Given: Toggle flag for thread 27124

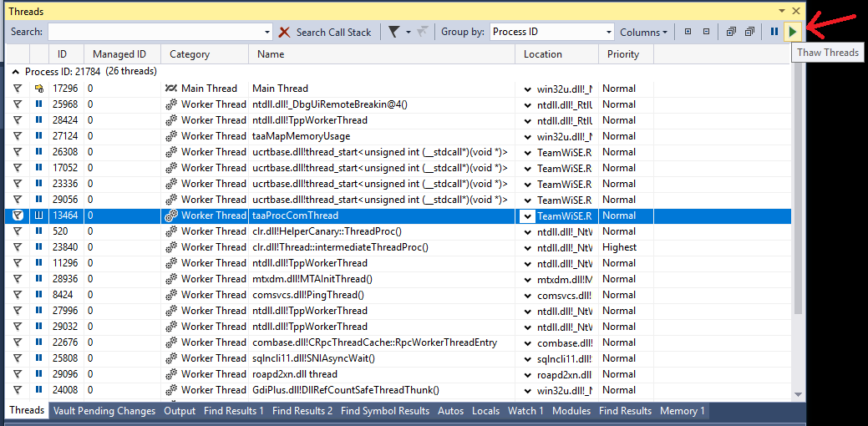Looking at the screenshot, I should click(x=18, y=136).
